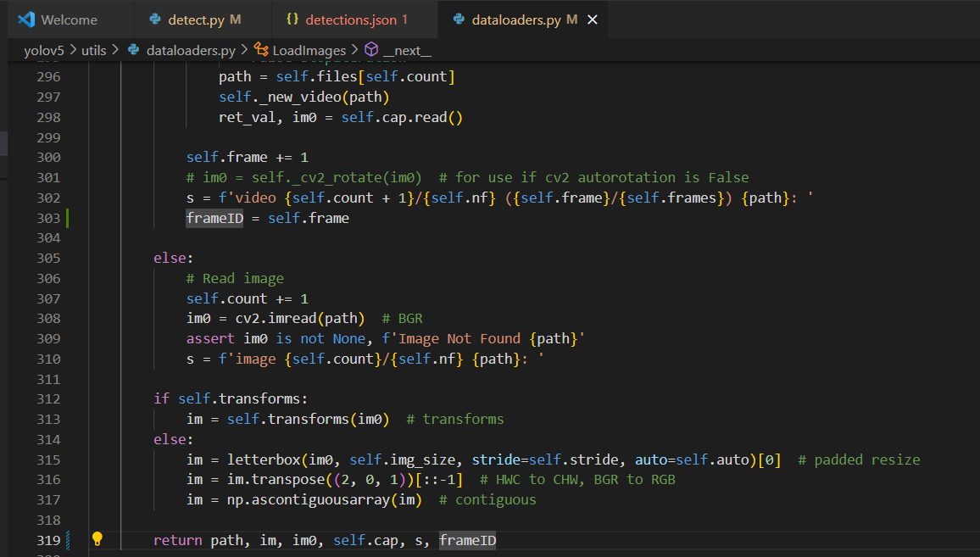Close the dataloaders.py tab
The image size is (980, 557).
pyautogui.click(x=592, y=19)
